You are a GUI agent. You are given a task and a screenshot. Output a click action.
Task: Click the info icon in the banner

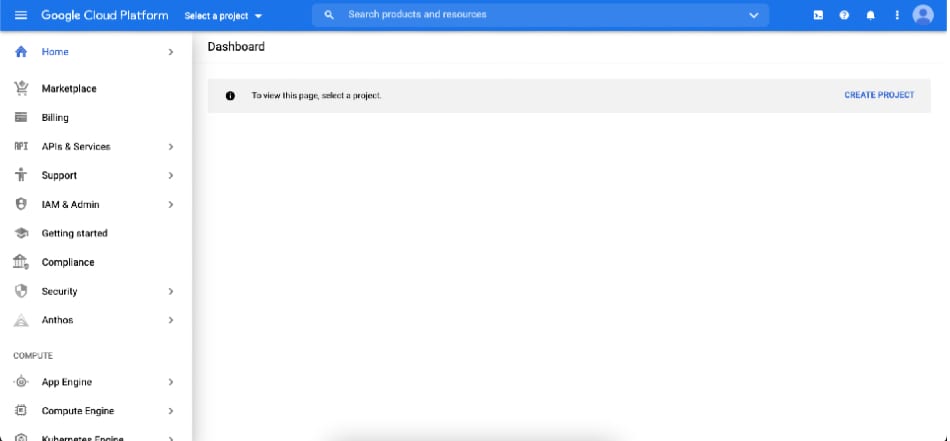tap(230, 96)
